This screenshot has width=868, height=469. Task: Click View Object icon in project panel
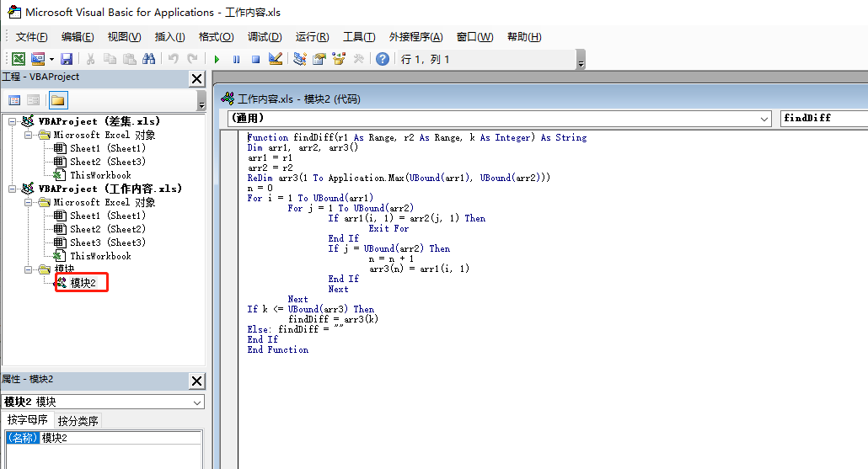(33, 100)
